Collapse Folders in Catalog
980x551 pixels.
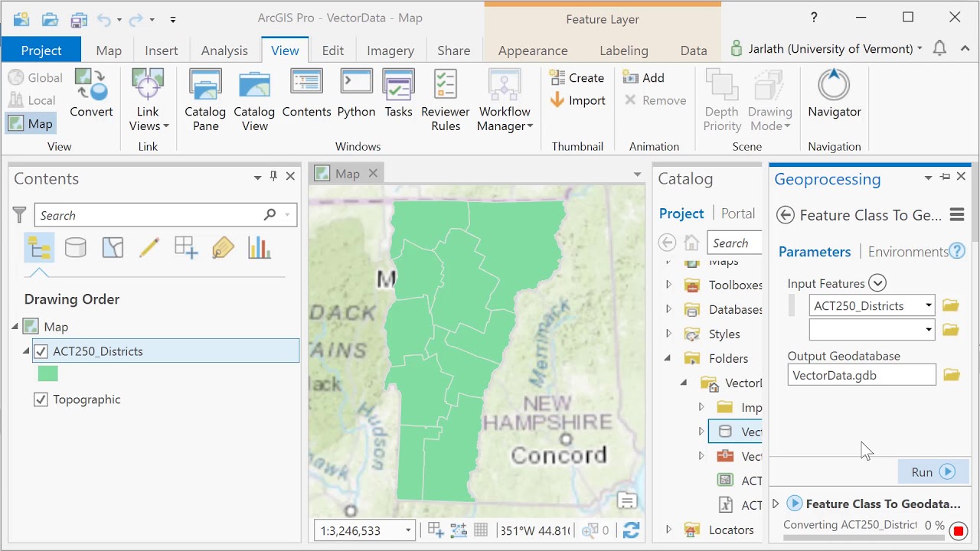[x=668, y=358]
